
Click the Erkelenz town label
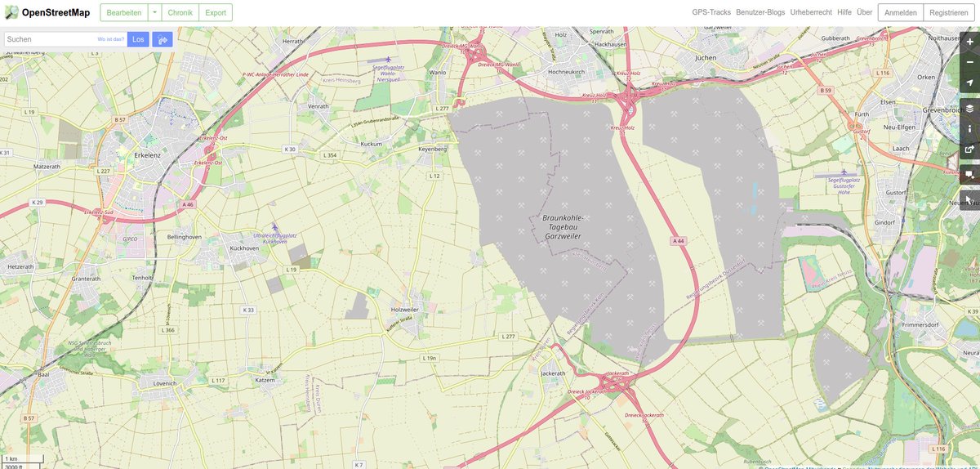147,154
